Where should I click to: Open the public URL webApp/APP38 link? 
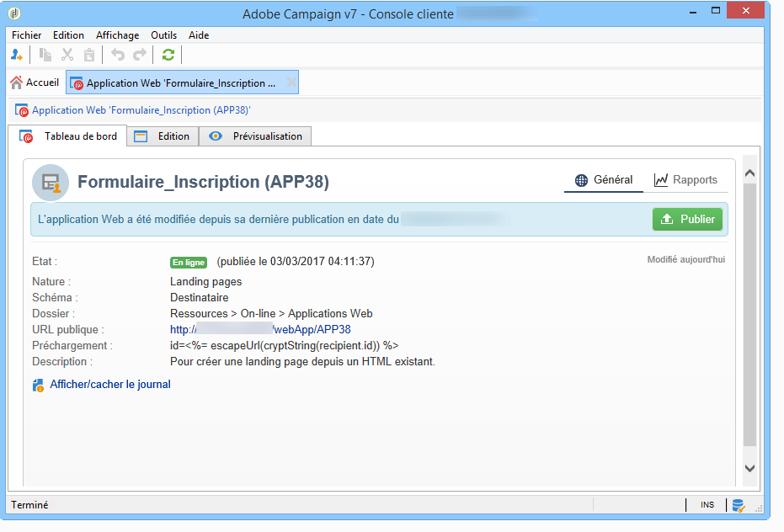tap(260, 329)
